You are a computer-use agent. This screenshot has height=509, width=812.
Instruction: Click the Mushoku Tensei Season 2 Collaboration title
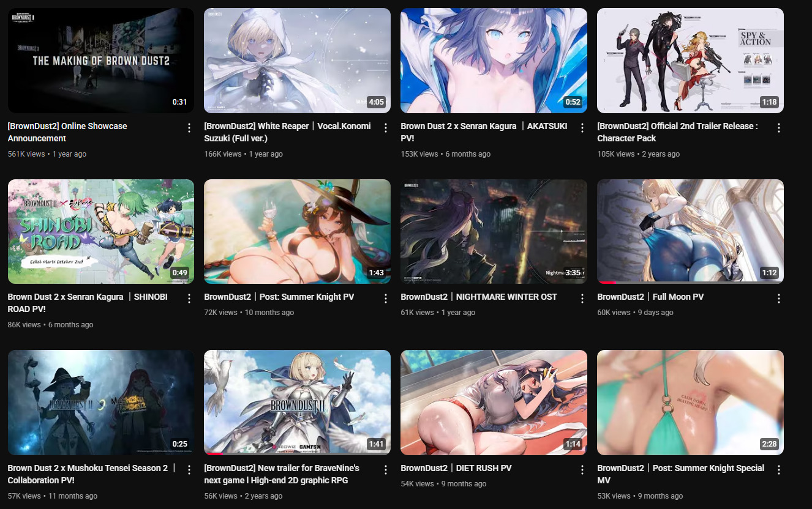pyautogui.click(x=91, y=474)
